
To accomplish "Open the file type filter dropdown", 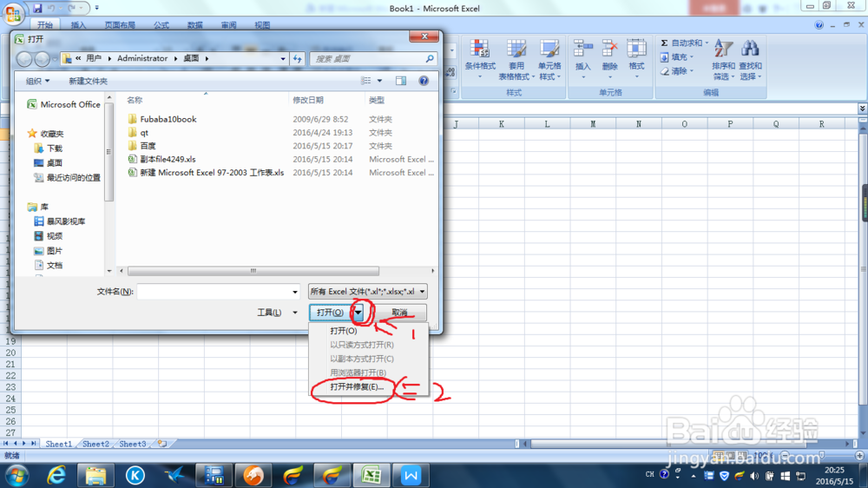I will [422, 292].
